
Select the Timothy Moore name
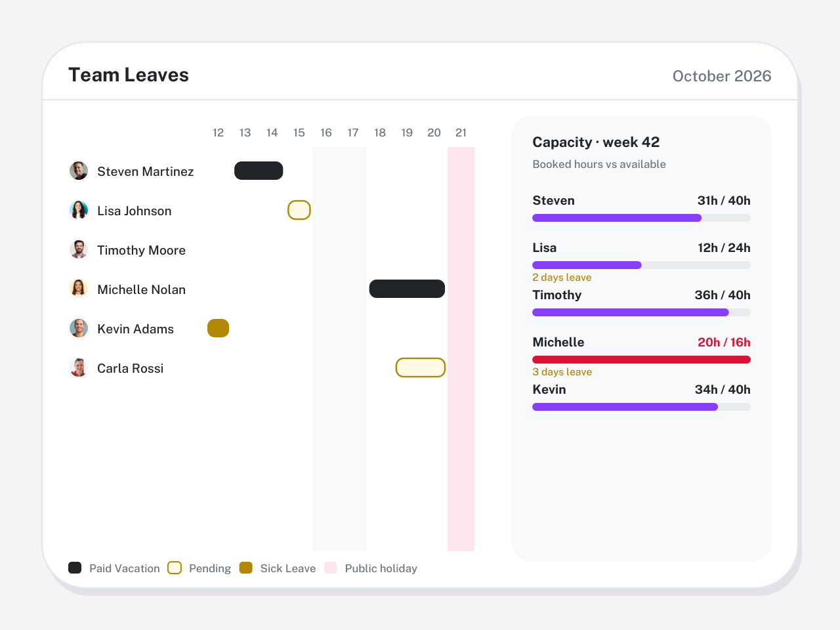(141, 250)
